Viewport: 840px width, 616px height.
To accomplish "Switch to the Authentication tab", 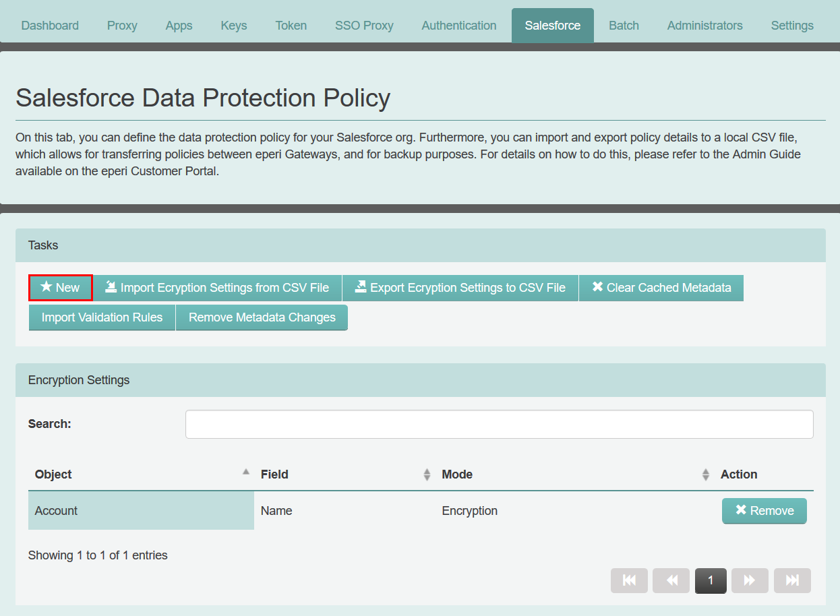I will coord(459,26).
